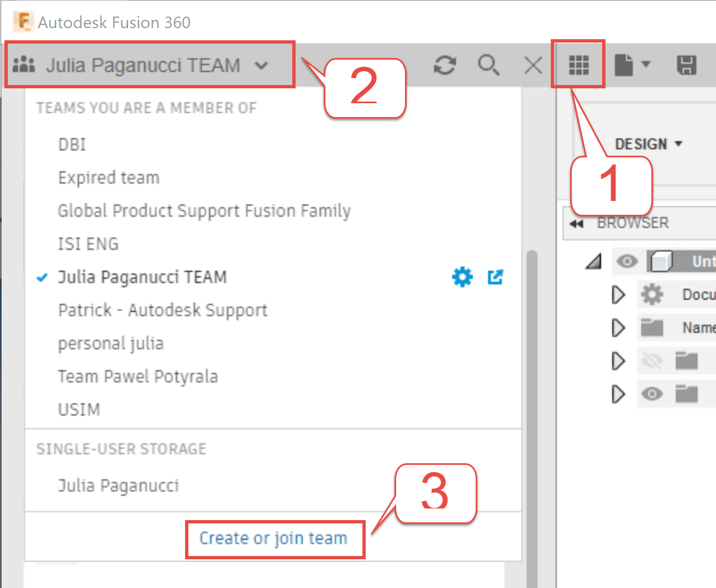Refresh the data panel
The width and height of the screenshot is (716, 588).
pos(445,65)
